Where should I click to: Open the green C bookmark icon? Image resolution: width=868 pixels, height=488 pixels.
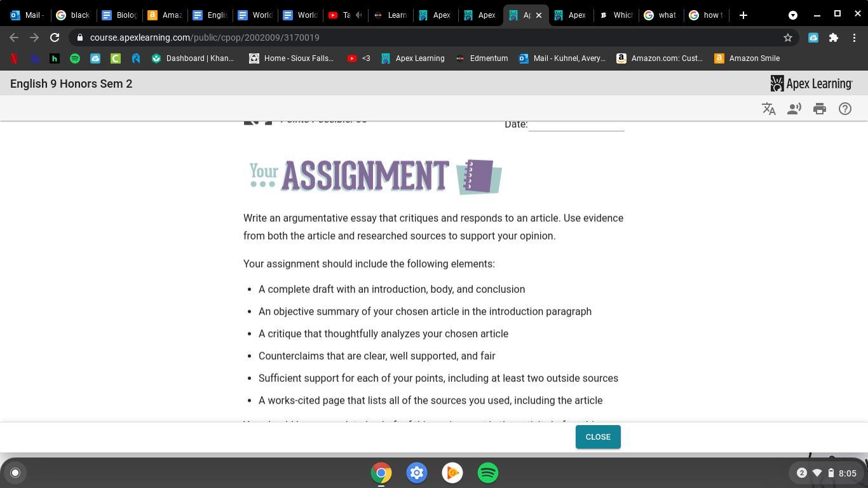116,58
